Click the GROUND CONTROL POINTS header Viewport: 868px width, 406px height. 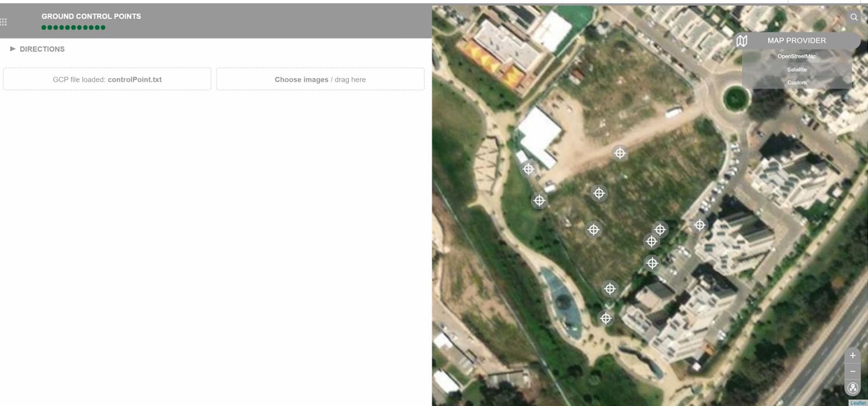(x=91, y=16)
